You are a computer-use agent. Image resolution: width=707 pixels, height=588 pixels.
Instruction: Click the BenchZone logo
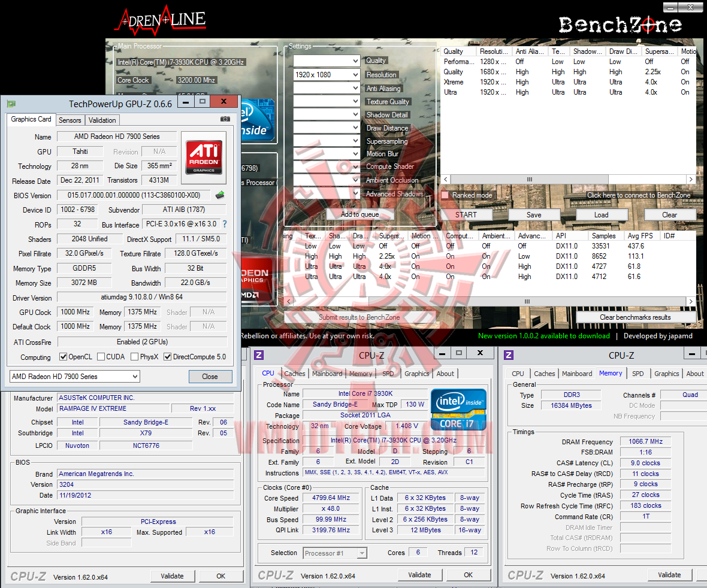point(621,25)
